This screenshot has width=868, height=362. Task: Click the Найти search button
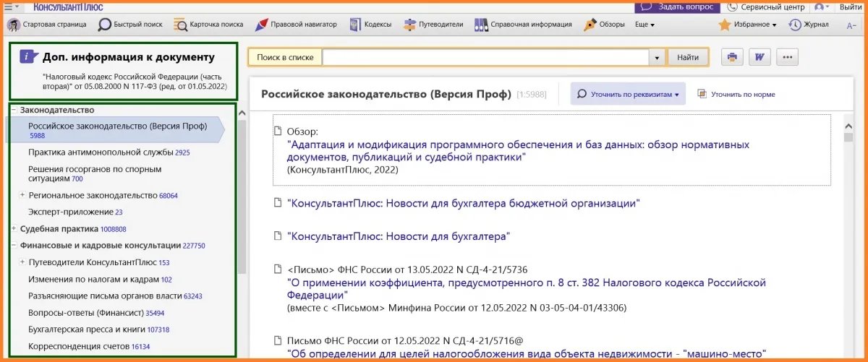tap(688, 57)
